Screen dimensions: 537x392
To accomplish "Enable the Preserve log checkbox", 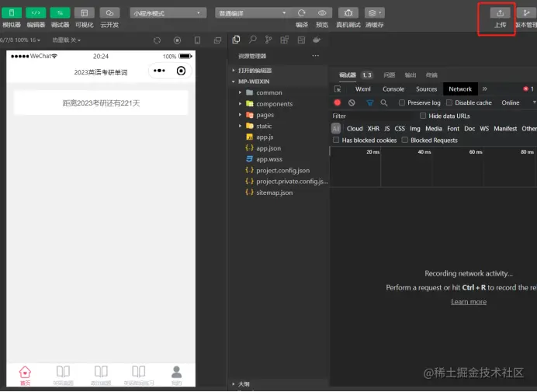I will tap(402, 102).
